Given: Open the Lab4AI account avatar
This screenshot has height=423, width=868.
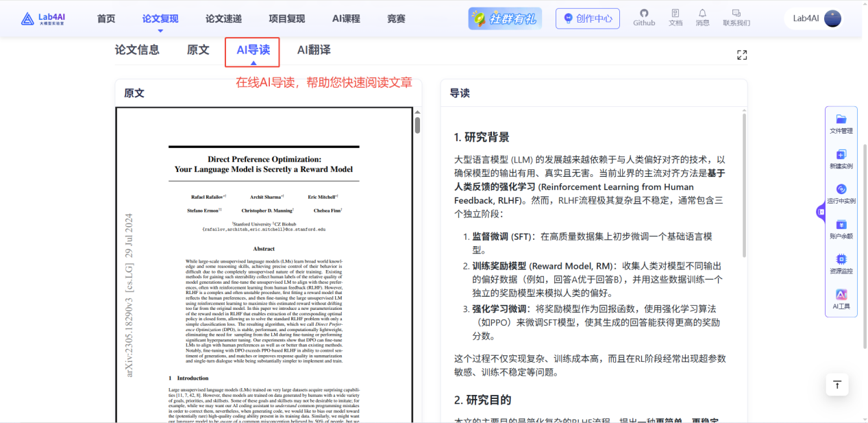Looking at the screenshot, I should click(x=832, y=18).
